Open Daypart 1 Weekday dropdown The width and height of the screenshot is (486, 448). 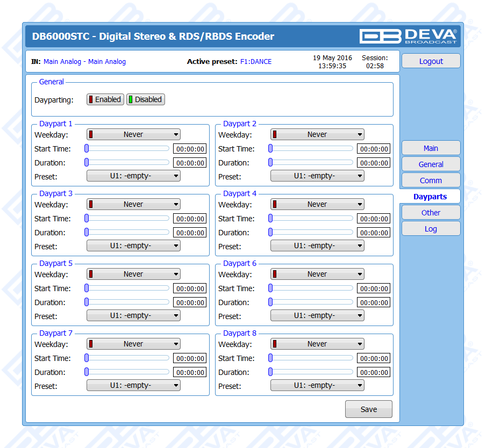133,135
